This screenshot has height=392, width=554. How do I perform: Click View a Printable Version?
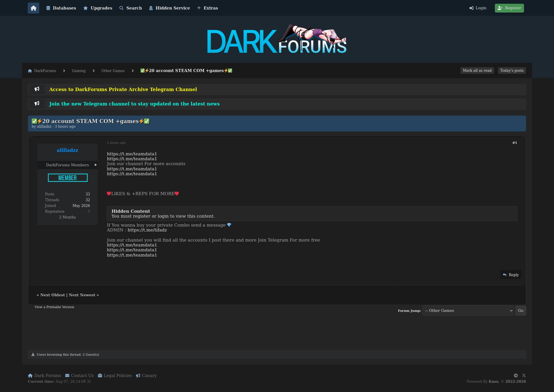54,307
